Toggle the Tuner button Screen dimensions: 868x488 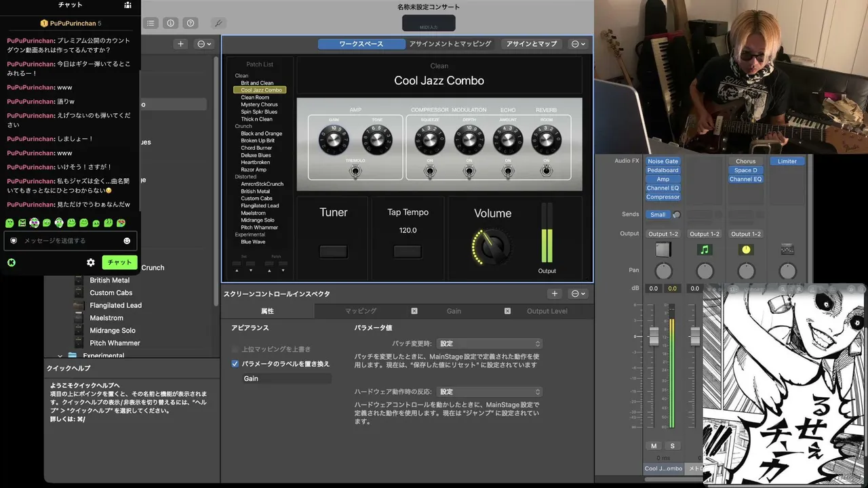(334, 252)
